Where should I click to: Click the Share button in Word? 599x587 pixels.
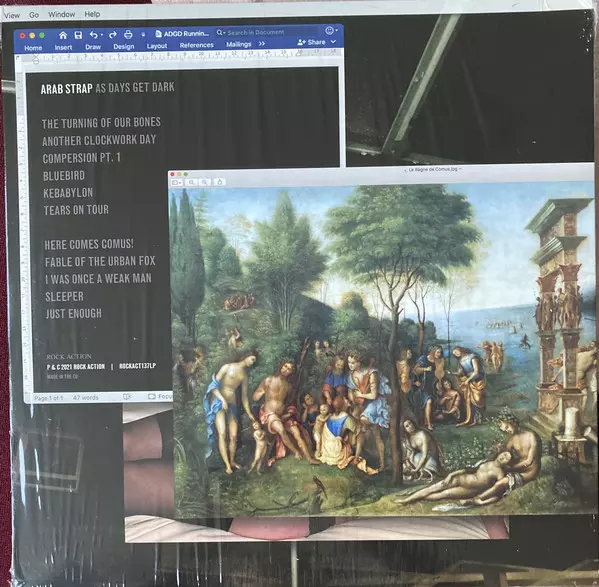pos(312,42)
